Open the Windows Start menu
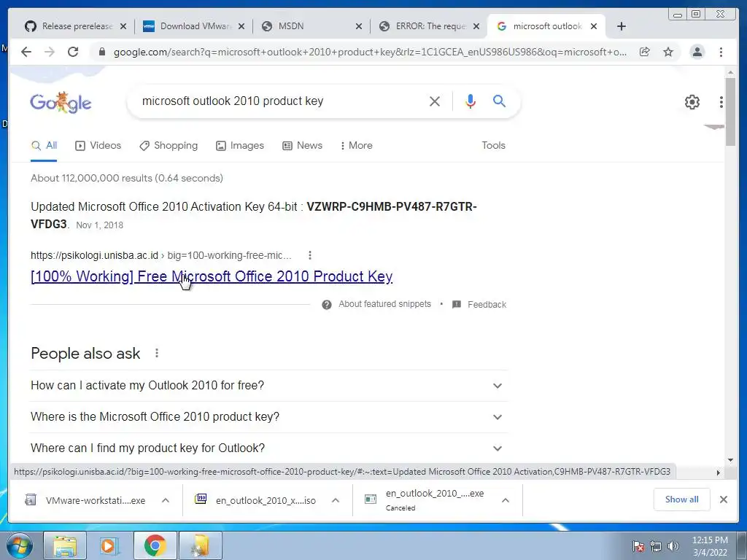747x560 pixels. 19,545
